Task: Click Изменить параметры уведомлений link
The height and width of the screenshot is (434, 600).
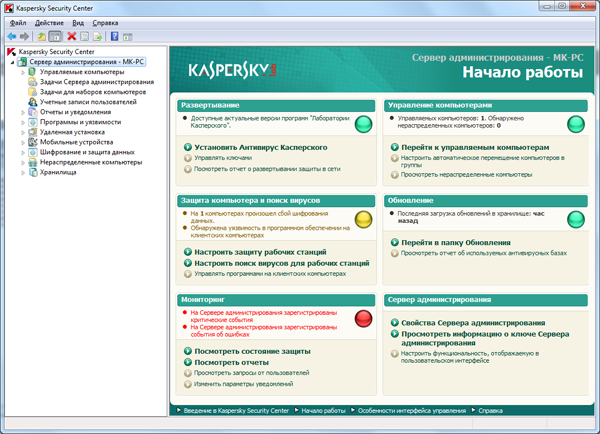Action: 243,384
